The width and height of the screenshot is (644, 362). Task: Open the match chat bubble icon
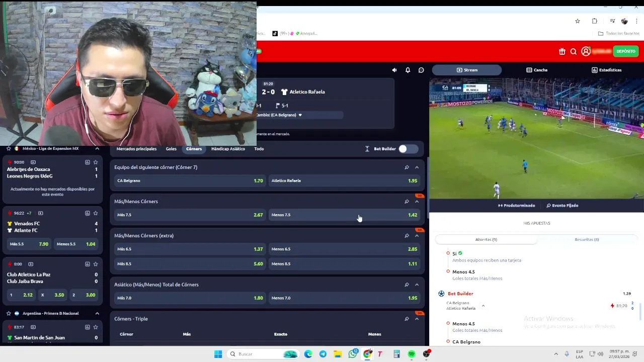[421, 70]
